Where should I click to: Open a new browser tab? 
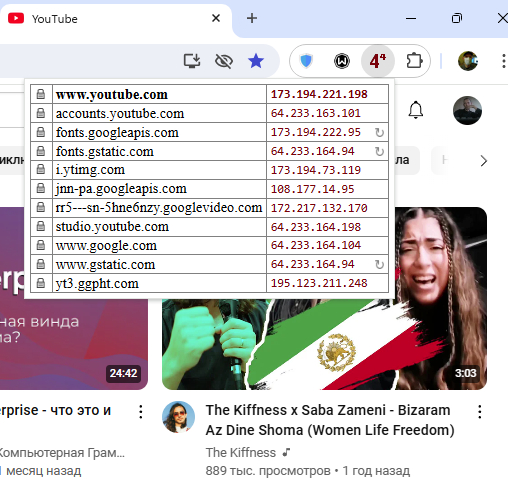click(252, 18)
